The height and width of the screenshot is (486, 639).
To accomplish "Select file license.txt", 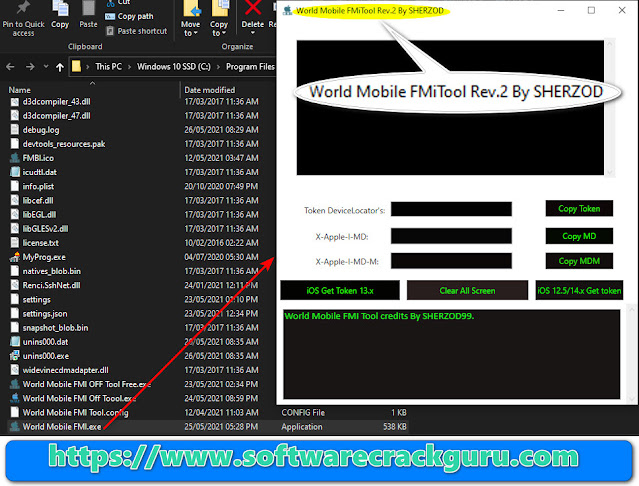I will point(41,243).
